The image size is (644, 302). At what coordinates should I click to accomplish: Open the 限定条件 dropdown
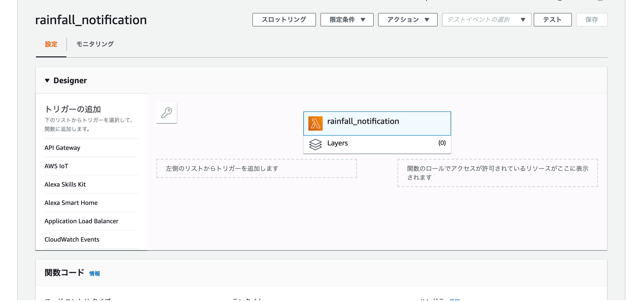coord(347,19)
